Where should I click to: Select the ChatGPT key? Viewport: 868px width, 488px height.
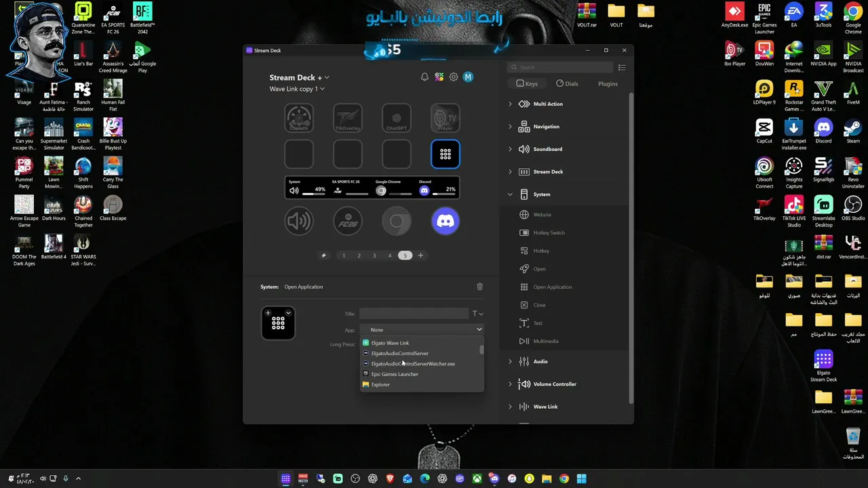point(397,118)
